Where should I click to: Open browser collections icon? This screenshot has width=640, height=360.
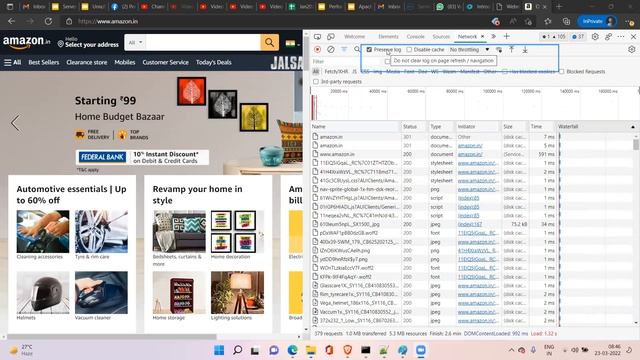pyautogui.click(x=566, y=21)
